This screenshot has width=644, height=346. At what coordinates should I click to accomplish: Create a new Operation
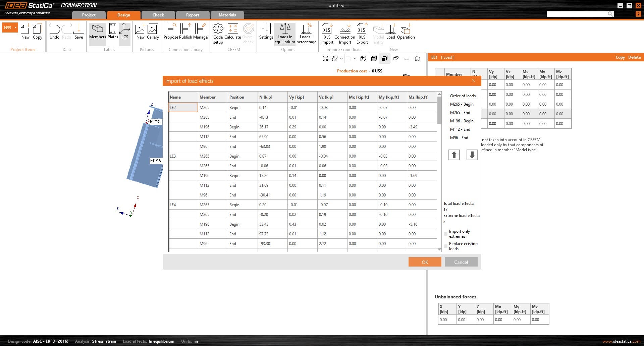(x=406, y=30)
